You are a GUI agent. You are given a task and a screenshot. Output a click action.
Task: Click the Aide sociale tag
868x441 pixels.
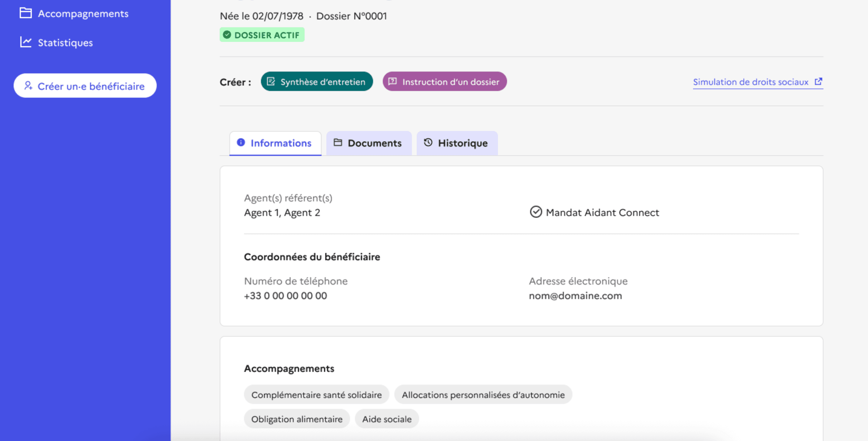point(386,419)
